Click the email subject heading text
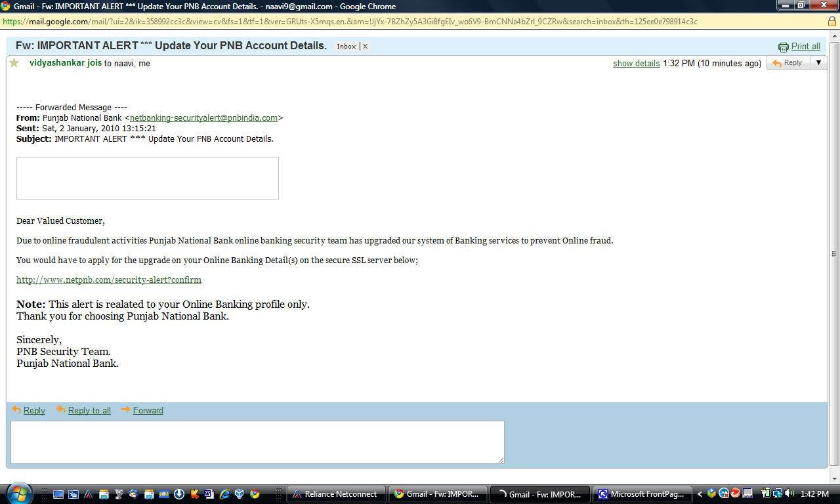This screenshot has height=504, width=840. (171, 46)
